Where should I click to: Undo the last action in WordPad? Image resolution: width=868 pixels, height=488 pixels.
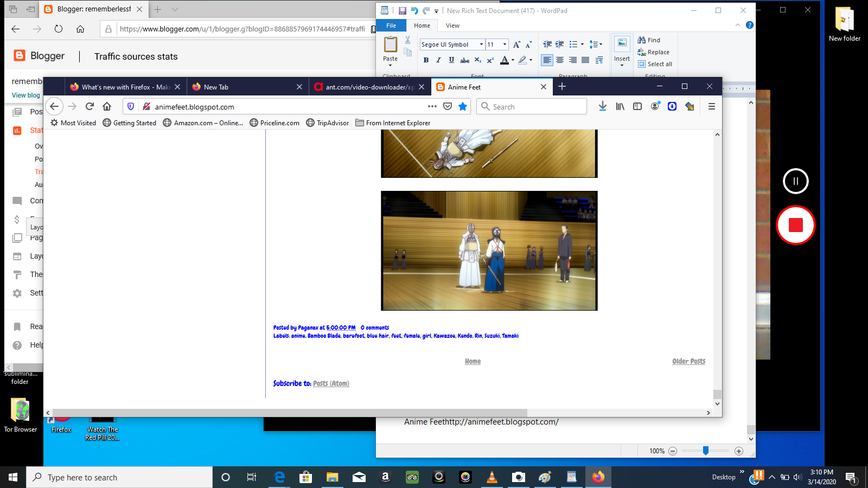pos(414,11)
